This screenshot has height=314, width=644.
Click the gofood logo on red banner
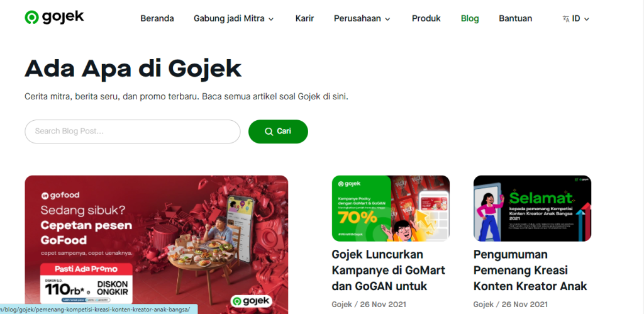click(60, 195)
